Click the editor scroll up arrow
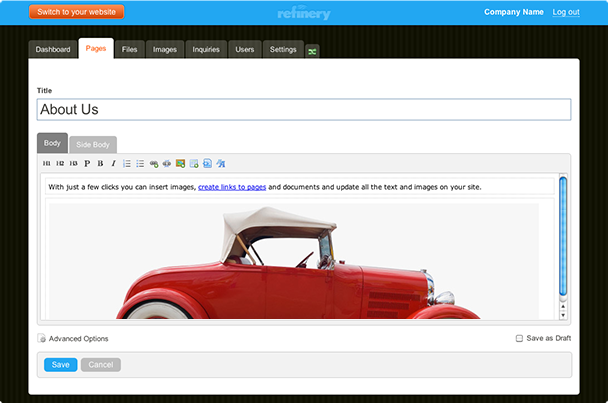608x403 pixels. tap(563, 306)
